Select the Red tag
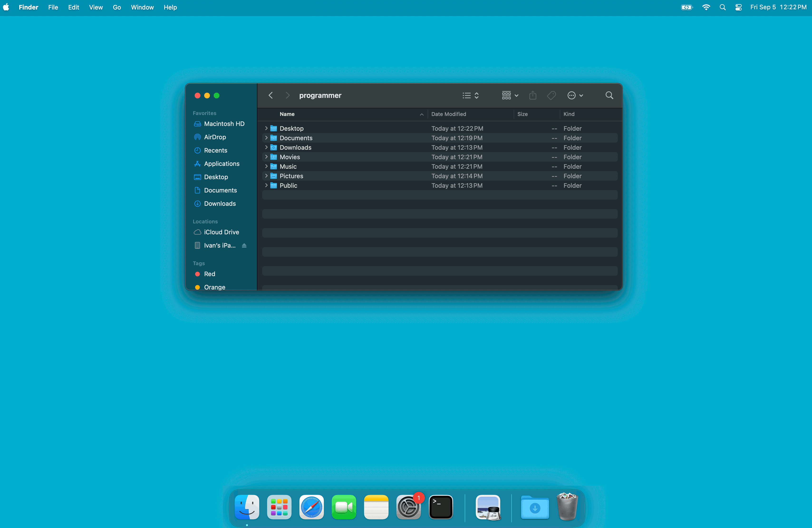812x528 pixels. (209, 274)
